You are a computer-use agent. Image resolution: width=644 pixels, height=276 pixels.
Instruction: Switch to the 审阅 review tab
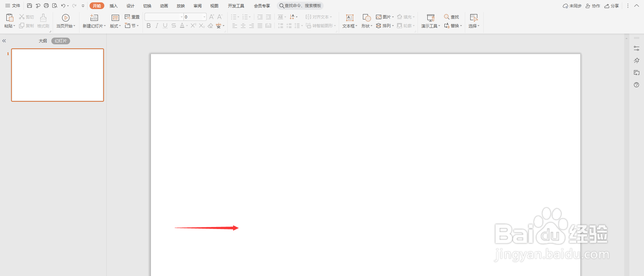click(198, 6)
